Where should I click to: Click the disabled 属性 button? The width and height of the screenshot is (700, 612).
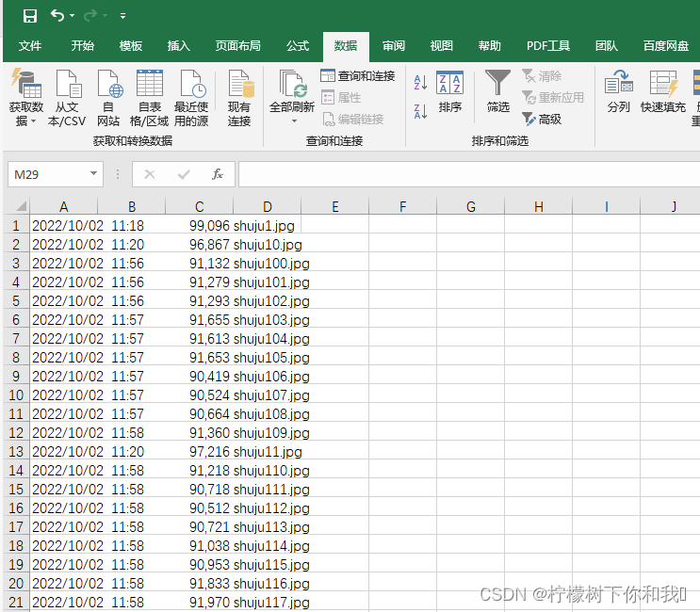pyautogui.click(x=341, y=97)
